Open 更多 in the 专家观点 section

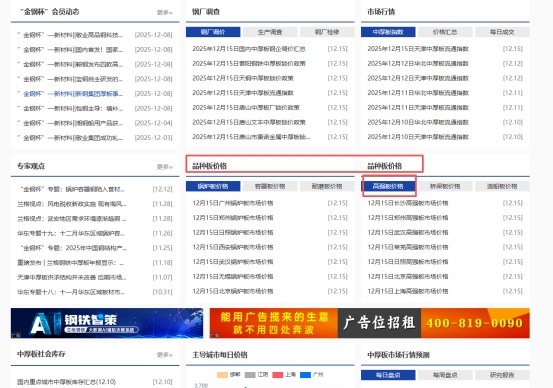point(165,166)
